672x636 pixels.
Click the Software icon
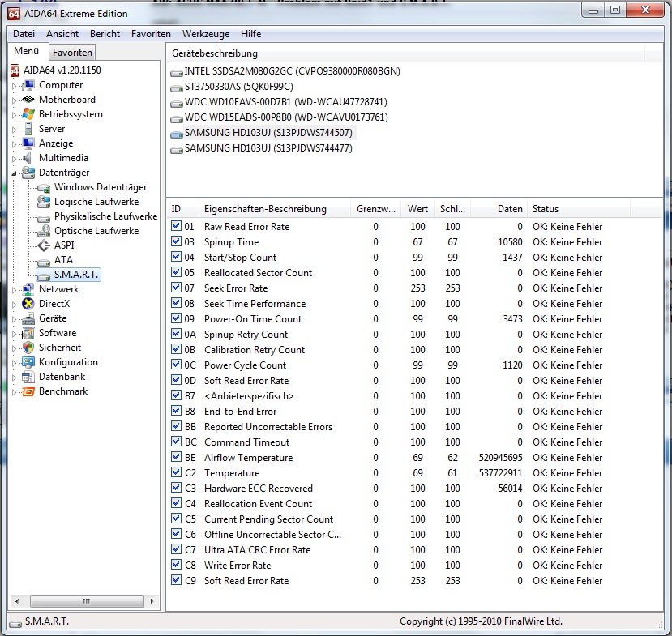[28, 333]
